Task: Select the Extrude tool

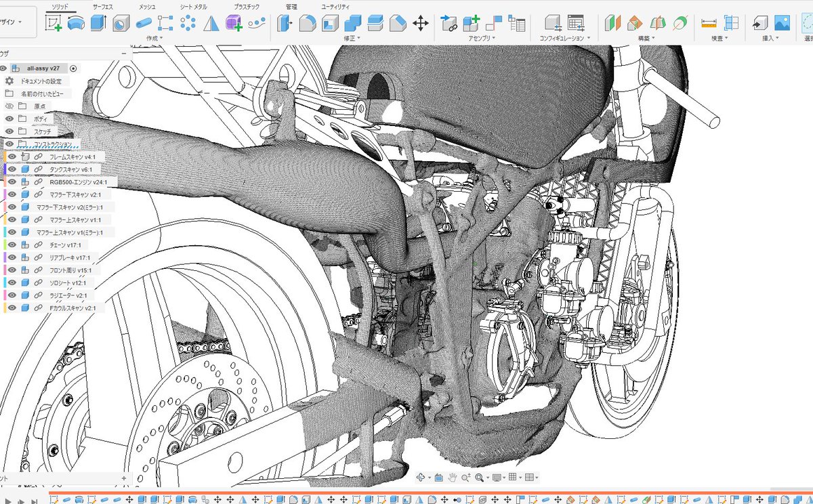Action: 99,24
